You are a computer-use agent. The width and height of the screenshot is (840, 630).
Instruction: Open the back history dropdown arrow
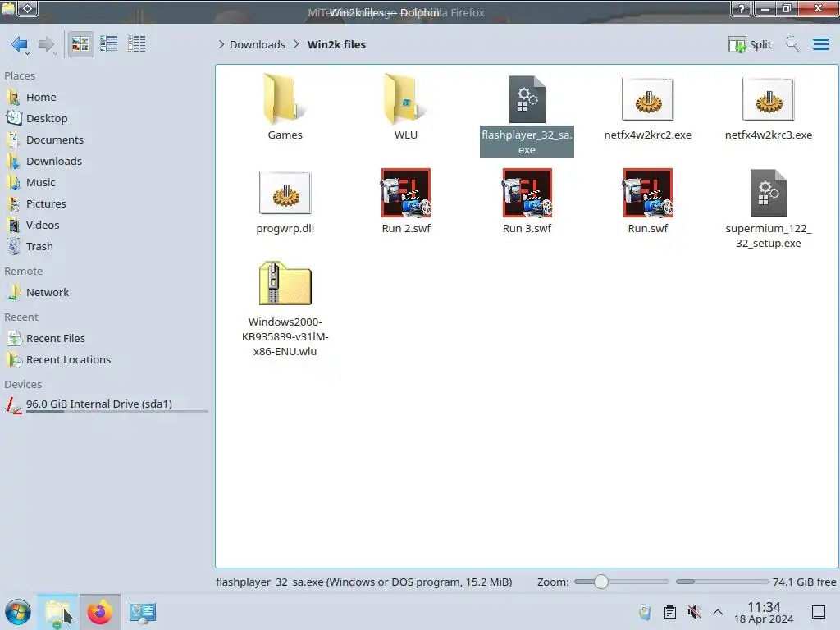[x=27, y=53]
